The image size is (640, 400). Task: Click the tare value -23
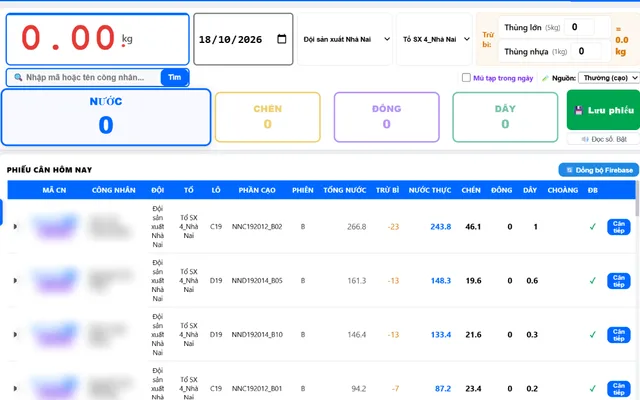(393, 227)
